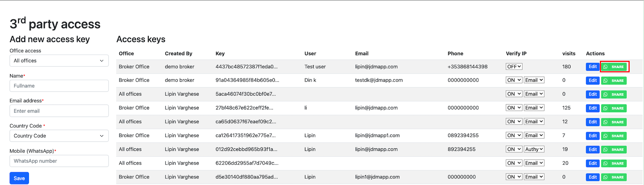This screenshot has width=644, height=185.
Task: Toggle Verify IP ON dropdown for Din k
Action: tap(514, 80)
